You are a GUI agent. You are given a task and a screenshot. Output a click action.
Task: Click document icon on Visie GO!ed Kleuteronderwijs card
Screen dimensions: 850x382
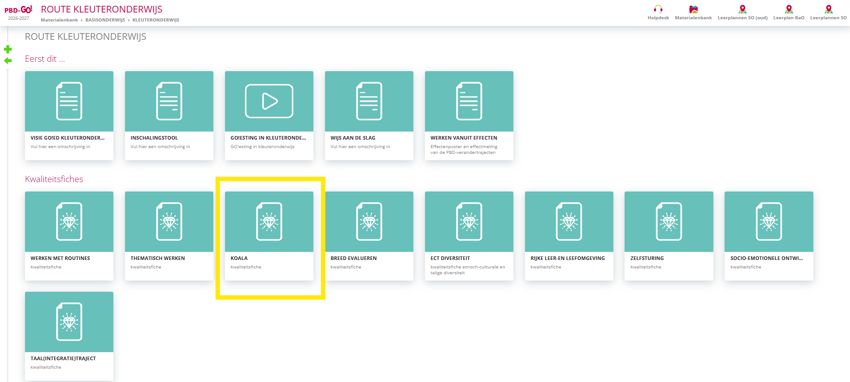click(x=69, y=101)
